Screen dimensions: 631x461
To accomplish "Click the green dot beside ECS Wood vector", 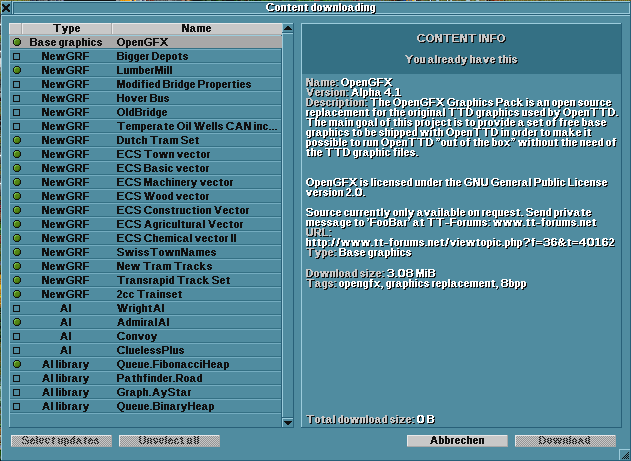I will 17,196.
